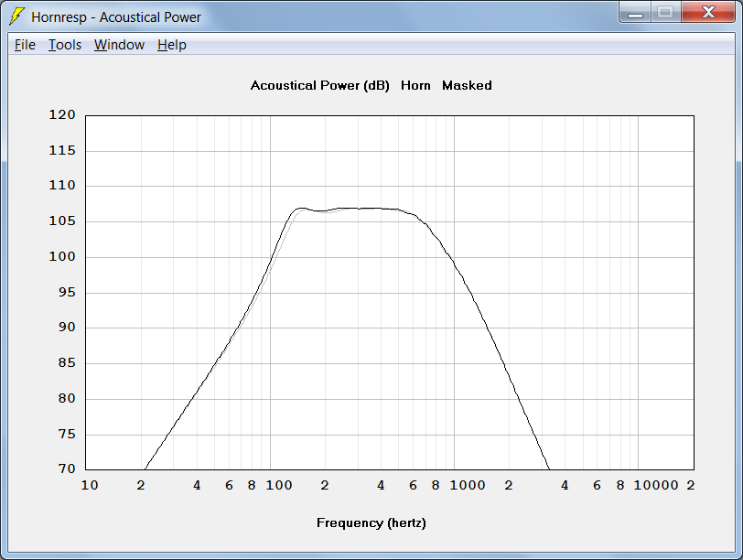Click the Hornresp lightning bolt title icon
The width and height of the screenshot is (743, 560).
16,16
